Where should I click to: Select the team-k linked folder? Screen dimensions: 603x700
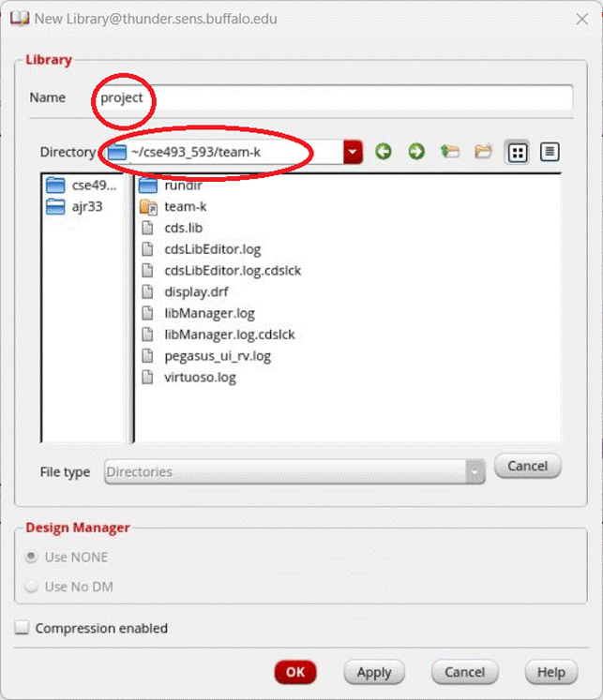point(173,207)
